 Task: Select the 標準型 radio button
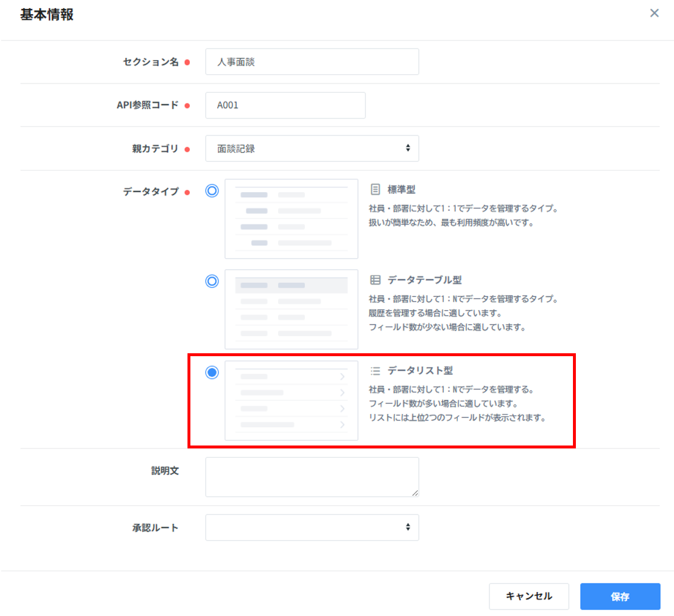click(212, 191)
